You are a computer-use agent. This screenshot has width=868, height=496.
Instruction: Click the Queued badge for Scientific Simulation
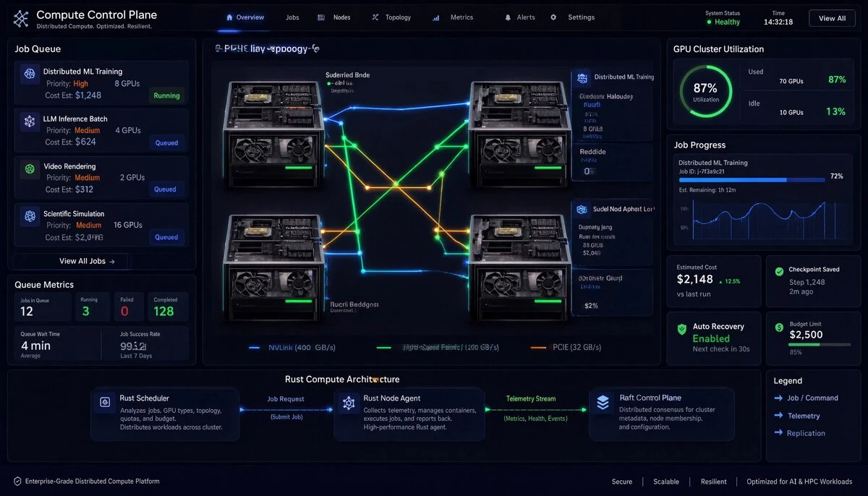[166, 236]
